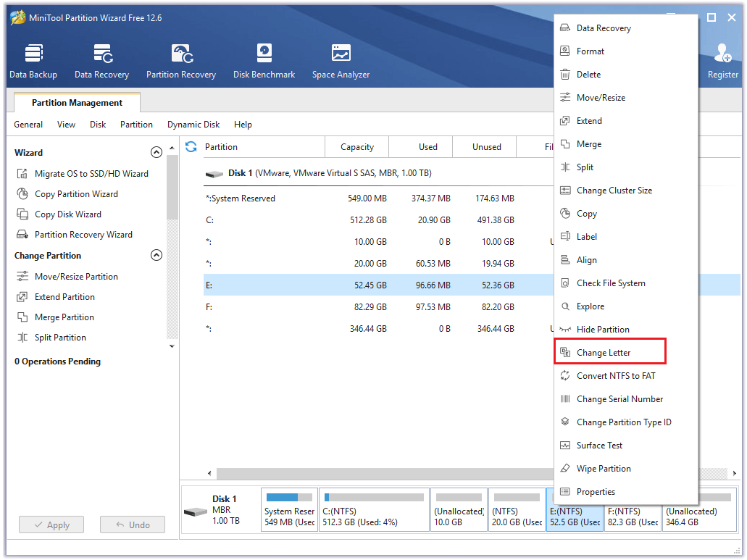Image resolution: width=747 pixels, height=560 pixels.
Task: Choose Change Serial Number in the context menu
Action: [626, 399]
